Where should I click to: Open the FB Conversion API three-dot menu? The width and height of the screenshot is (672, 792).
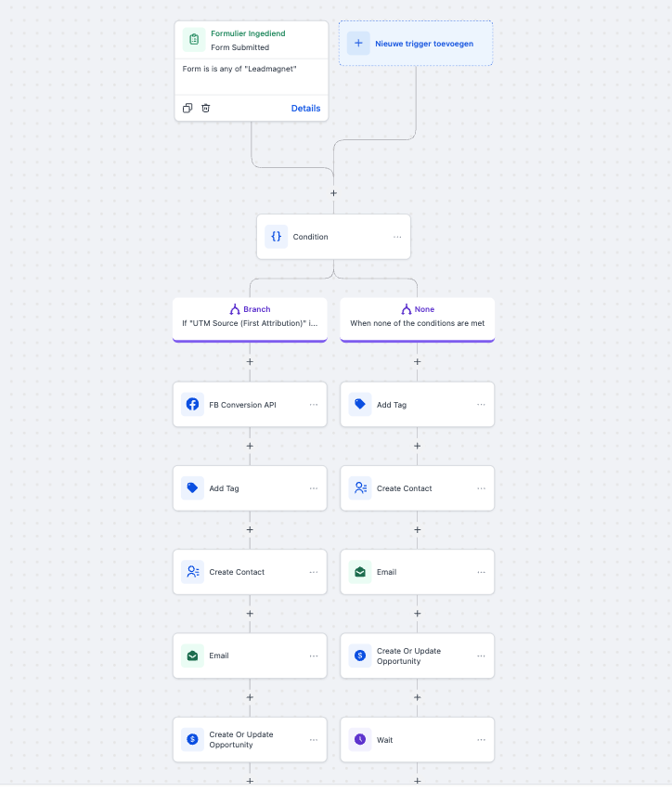pyautogui.click(x=314, y=405)
